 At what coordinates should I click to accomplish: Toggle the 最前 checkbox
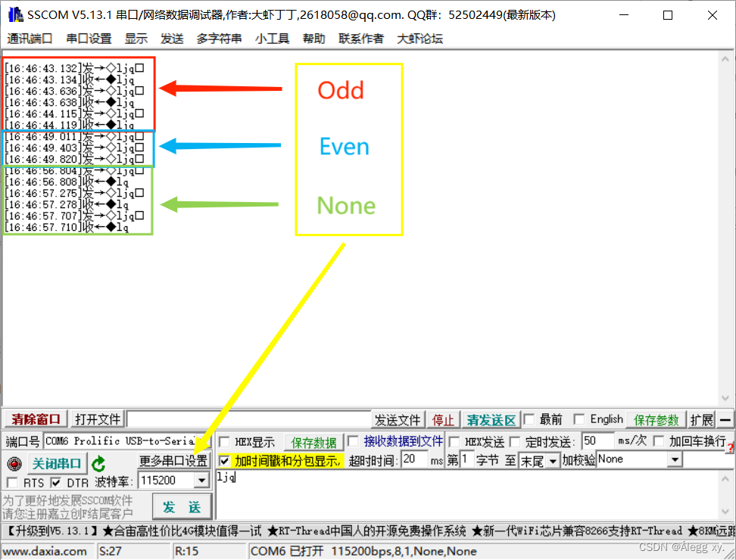tap(529, 418)
